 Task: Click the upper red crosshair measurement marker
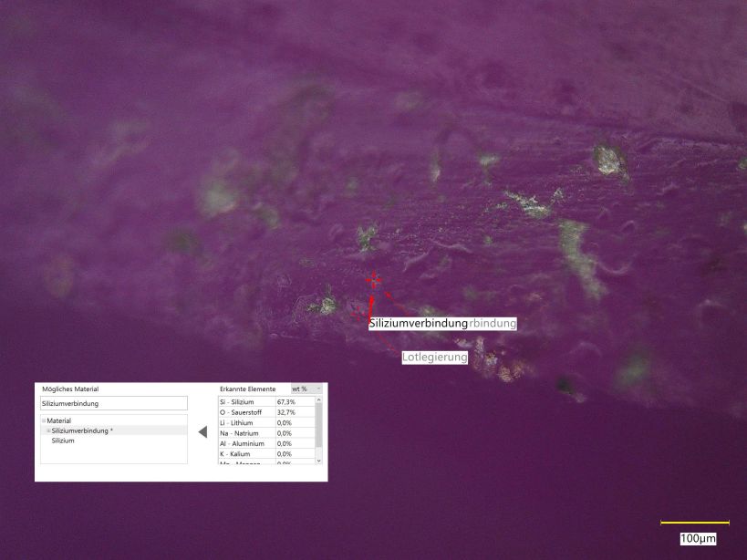[372, 280]
